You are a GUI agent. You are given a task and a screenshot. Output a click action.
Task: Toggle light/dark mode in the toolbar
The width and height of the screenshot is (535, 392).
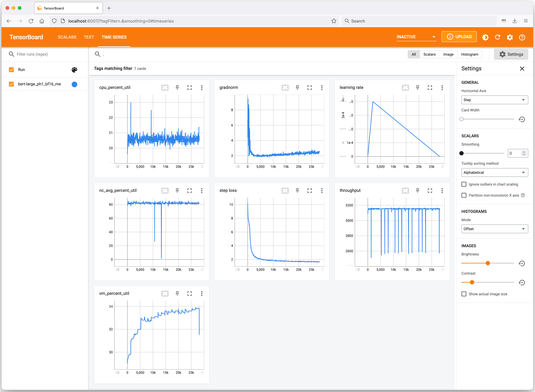point(485,37)
